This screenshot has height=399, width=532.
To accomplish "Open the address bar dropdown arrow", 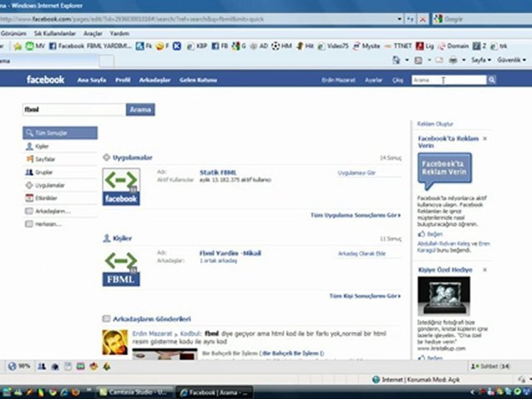I will pyautogui.click(x=400, y=19).
